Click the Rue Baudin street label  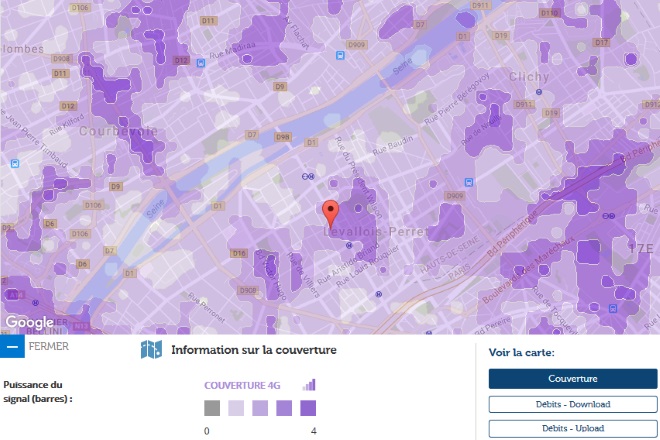393,145
